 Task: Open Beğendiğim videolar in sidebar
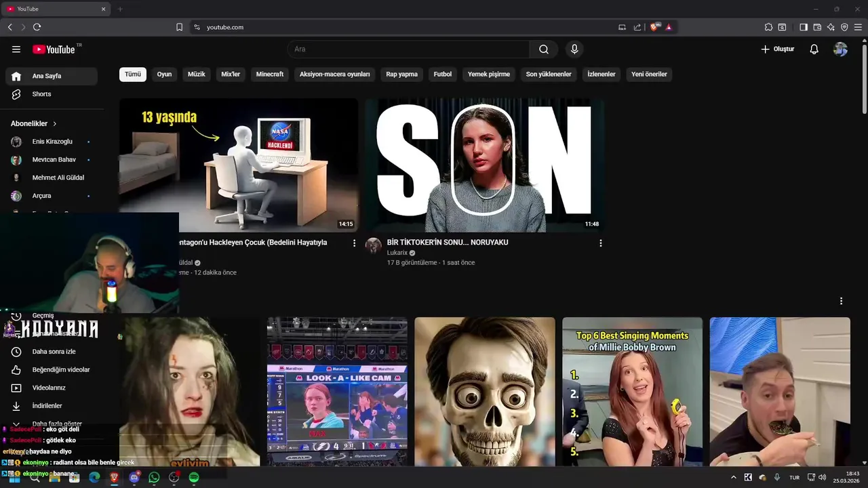pyautogui.click(x=52, y=369)
